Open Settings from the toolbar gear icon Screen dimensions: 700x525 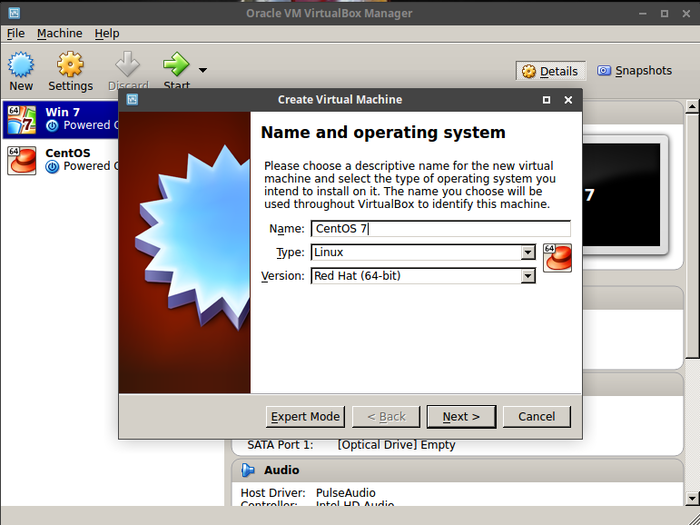pos(70,64)
